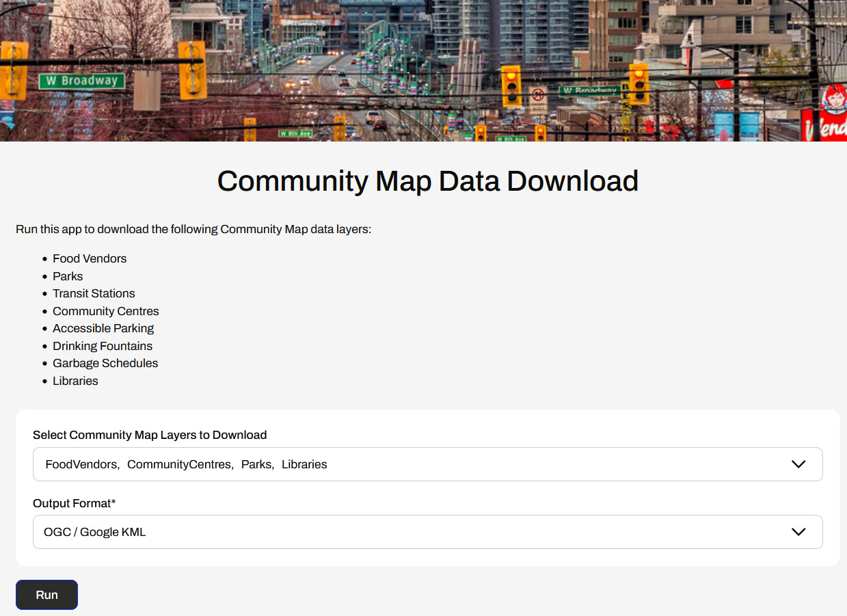The height and width of the screenshot is (616, 847).
Task: Click the Run button
Action: pos(46,595)
